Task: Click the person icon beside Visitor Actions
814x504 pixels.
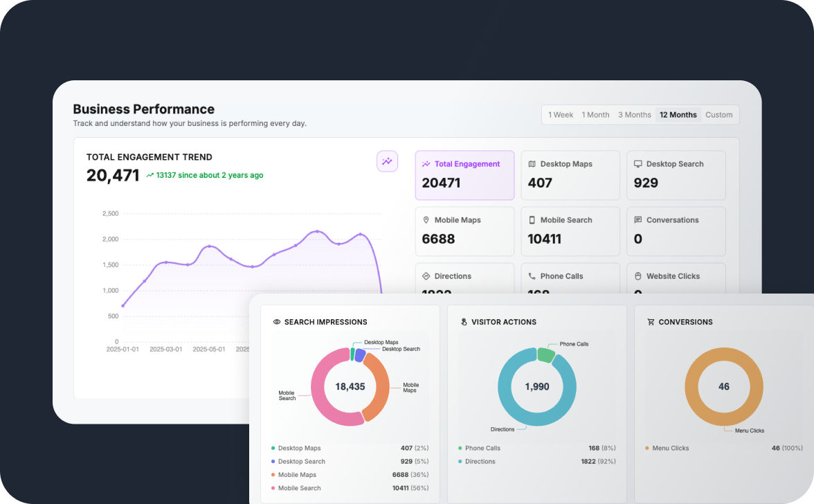Action: click(x=462, y=321)
